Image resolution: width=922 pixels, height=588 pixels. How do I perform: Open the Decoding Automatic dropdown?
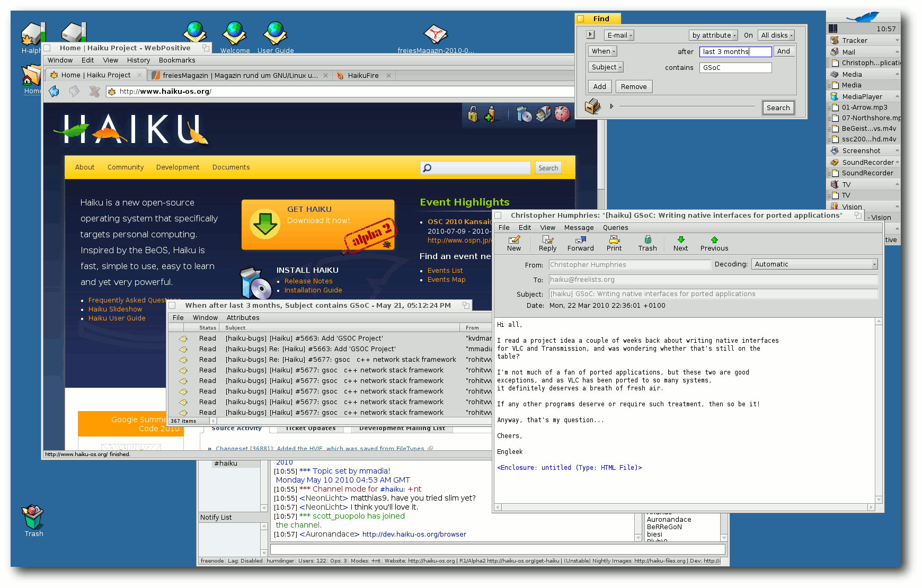coord(814,264)
